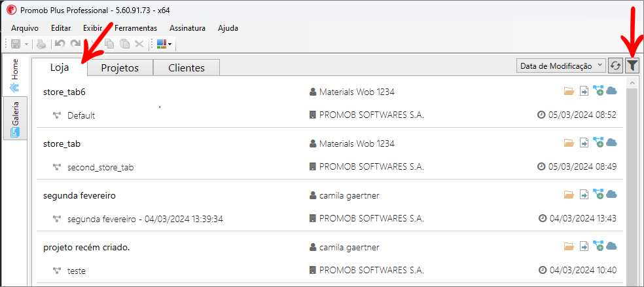Open the Data de Modificação sort dropdown
This screenshot has height=287, width=644.
[560, 66]
